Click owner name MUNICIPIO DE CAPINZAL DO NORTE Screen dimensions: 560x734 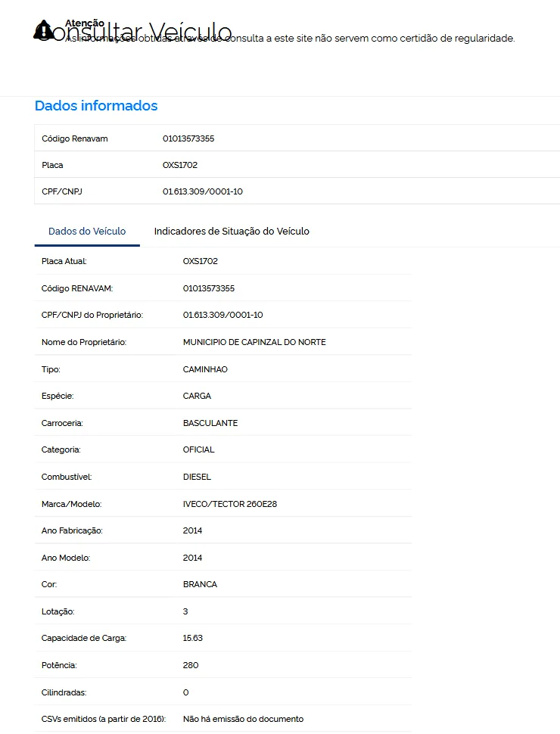click(254, 342)
